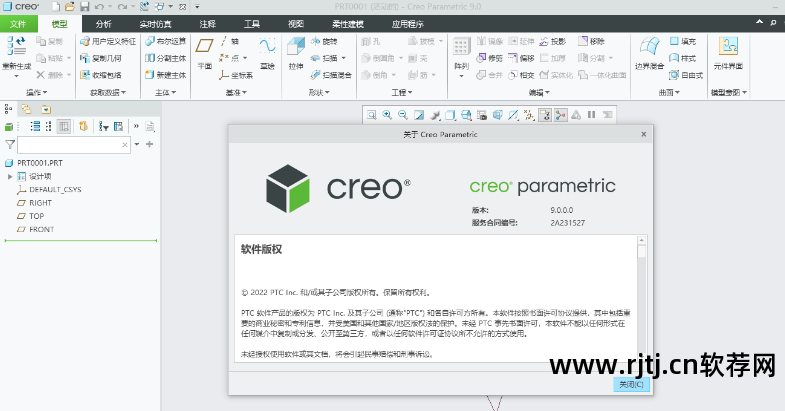The height and width of the screenshot is (411, 785).
Task: Expand the 工程 group dropdown
Action: pyautogui.click(x=402, y=93)
